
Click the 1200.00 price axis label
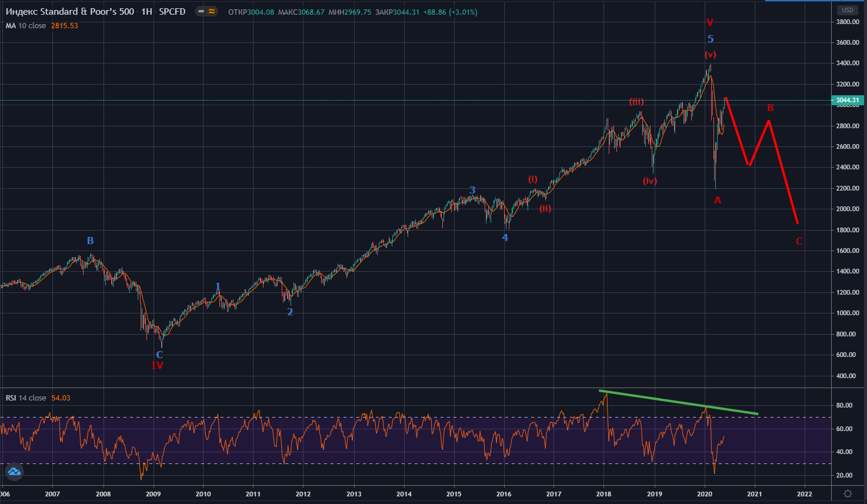click(848, 292)
